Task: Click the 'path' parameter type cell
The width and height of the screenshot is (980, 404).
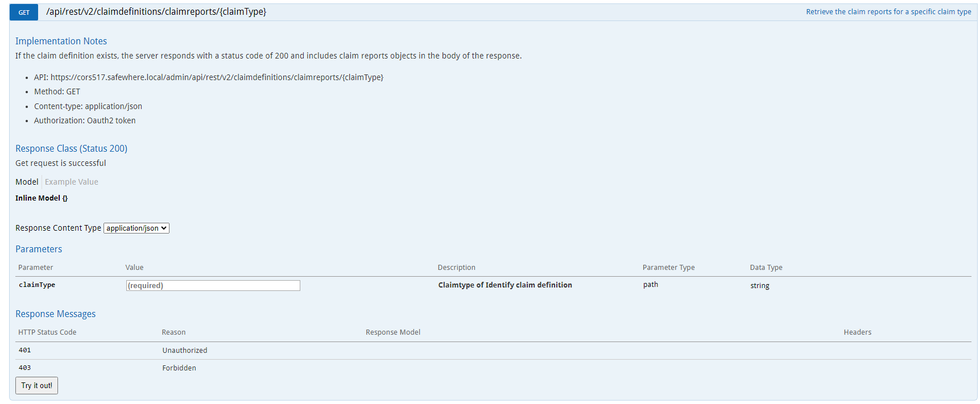Action: tap(651, 285)
